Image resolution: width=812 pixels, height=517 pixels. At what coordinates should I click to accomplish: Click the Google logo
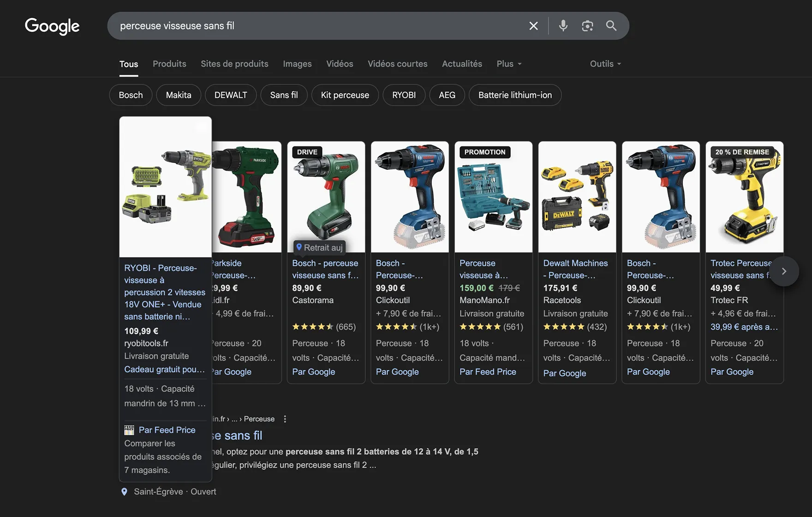[52, 26]
